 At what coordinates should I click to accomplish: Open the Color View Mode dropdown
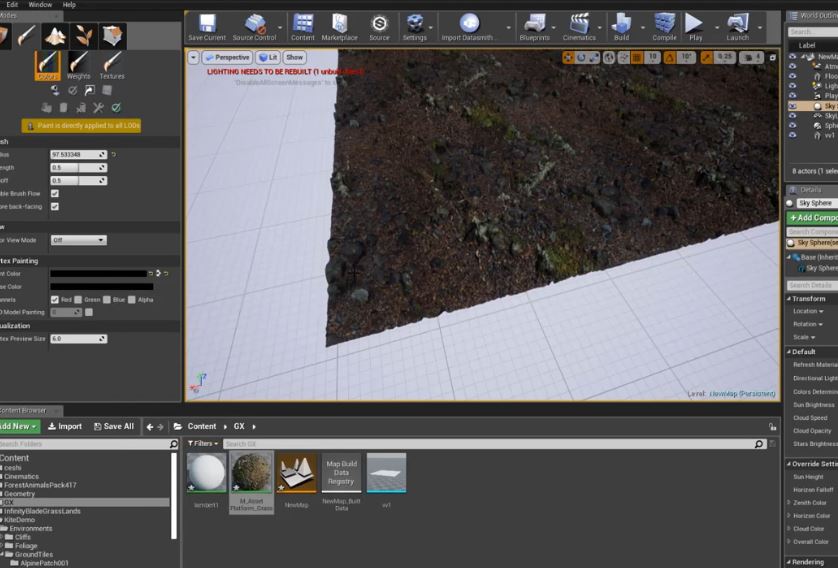[78, 240]
